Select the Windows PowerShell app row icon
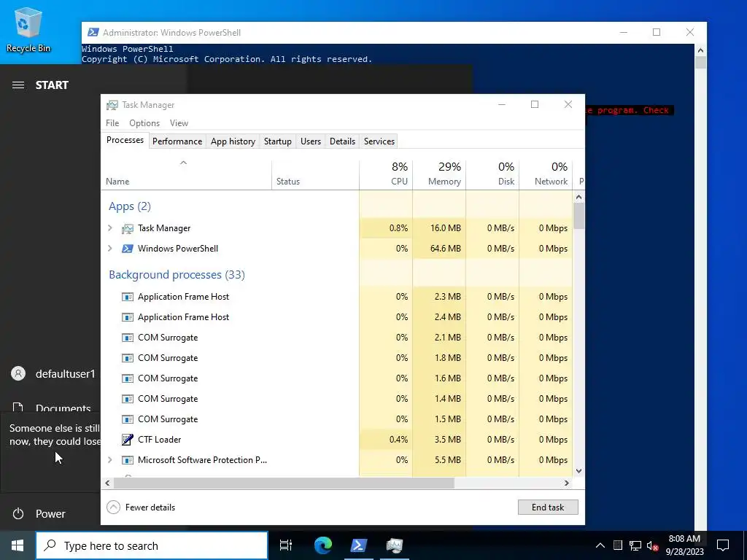 click(127, 249)
